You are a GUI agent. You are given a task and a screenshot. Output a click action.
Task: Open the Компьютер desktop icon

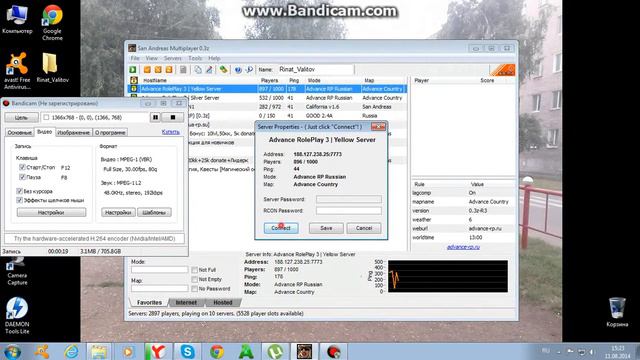coord(17,19)
